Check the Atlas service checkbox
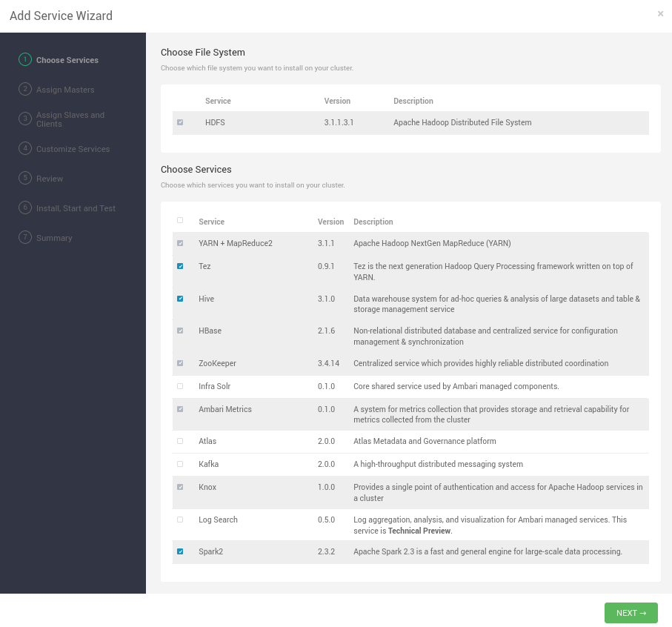 pyautogui.click(x=180, y=441)
